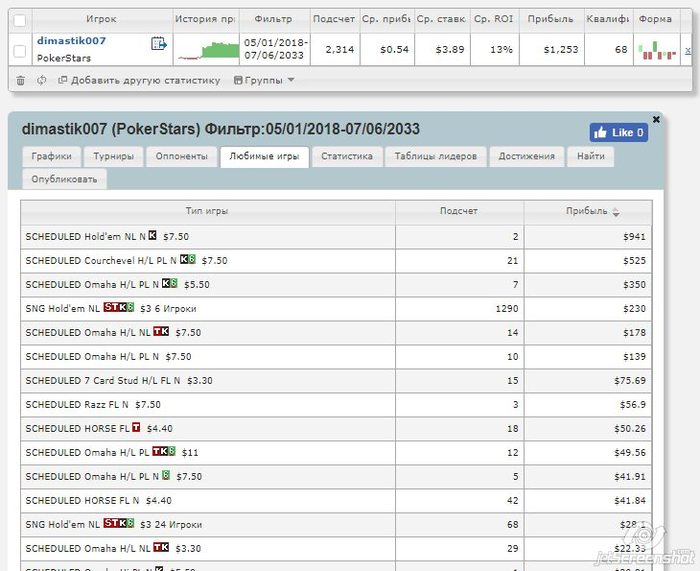Viewport: 700px width, 571px height.
Task: Open the dimastik007 player link
Action: (71, 41)
